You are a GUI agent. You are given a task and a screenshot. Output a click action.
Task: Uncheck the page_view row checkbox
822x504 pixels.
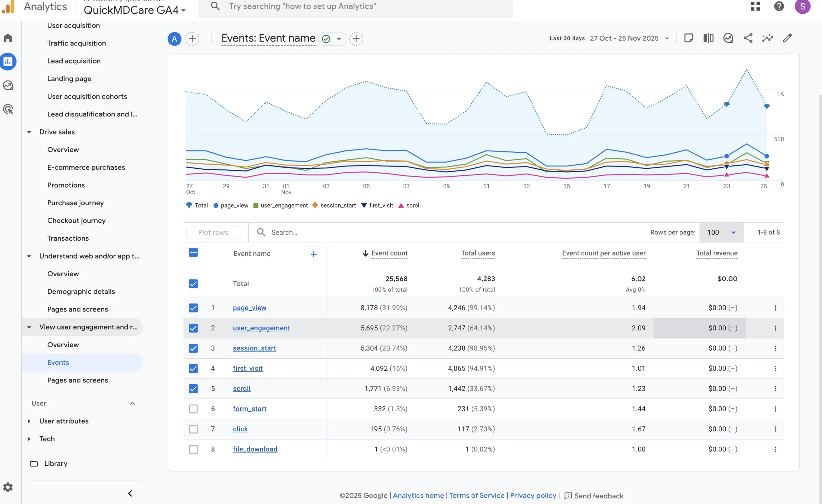click(x=193, y=308)
